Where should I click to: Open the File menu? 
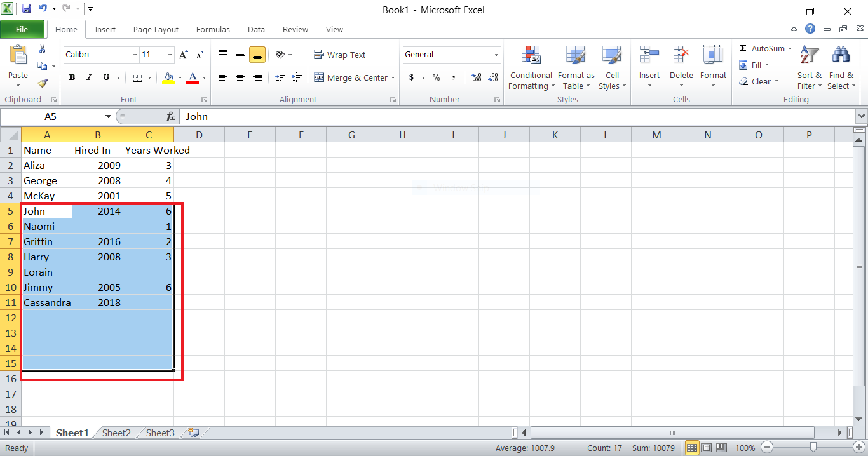[22, 29]
